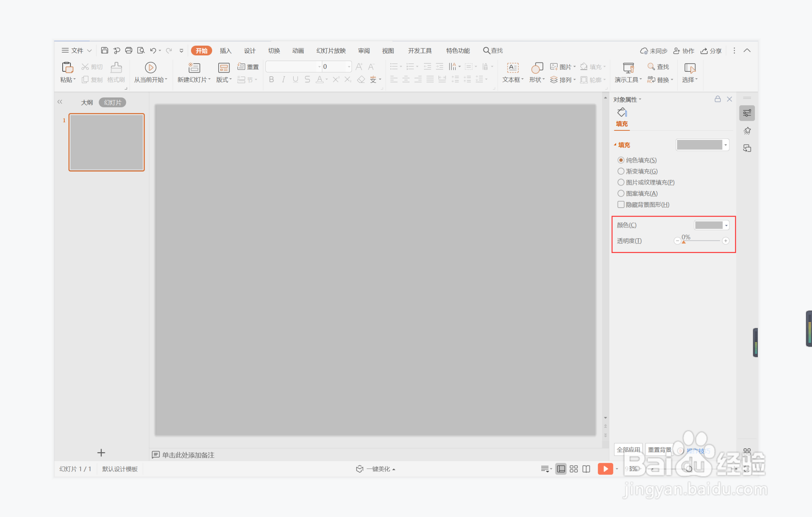Select the gradient fill radio option
This screenshot has height=517, width=812.
pyautogui.click(x=621, y=171)
